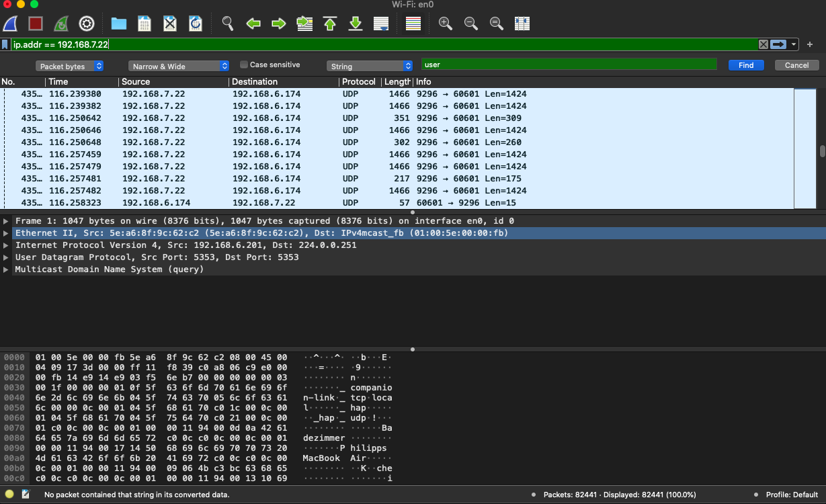826x504 pixels.
Task: Toggle packet list colorization icon
Action: coord(413,24)
